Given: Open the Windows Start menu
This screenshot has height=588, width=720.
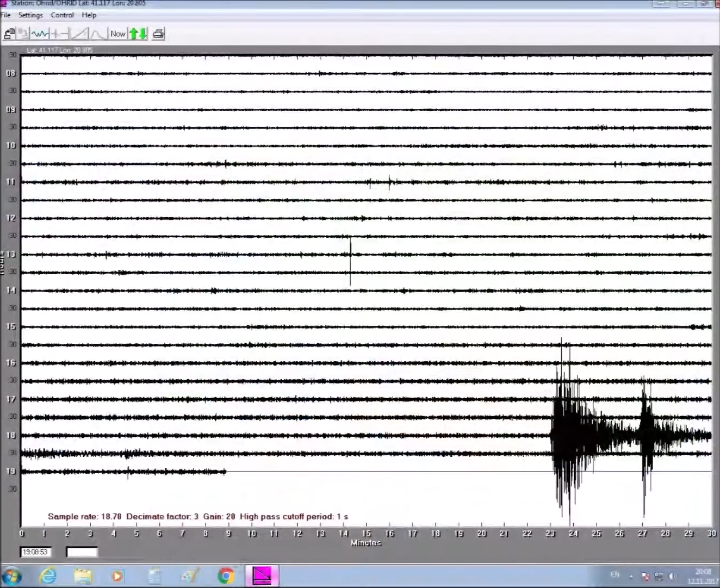Looking at the screenshot, I should pyautogui.click(x=12, y=575).
